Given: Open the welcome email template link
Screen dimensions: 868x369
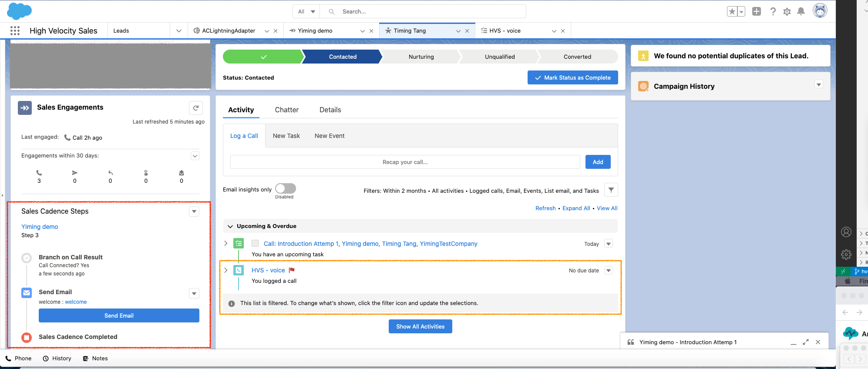Looking at the screenshot, I should tap(76, 302).
